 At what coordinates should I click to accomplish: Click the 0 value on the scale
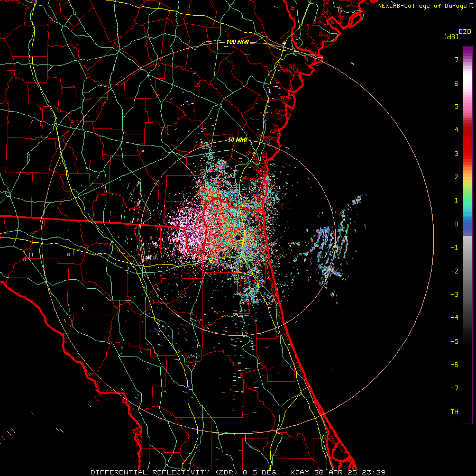click(456, 224)
